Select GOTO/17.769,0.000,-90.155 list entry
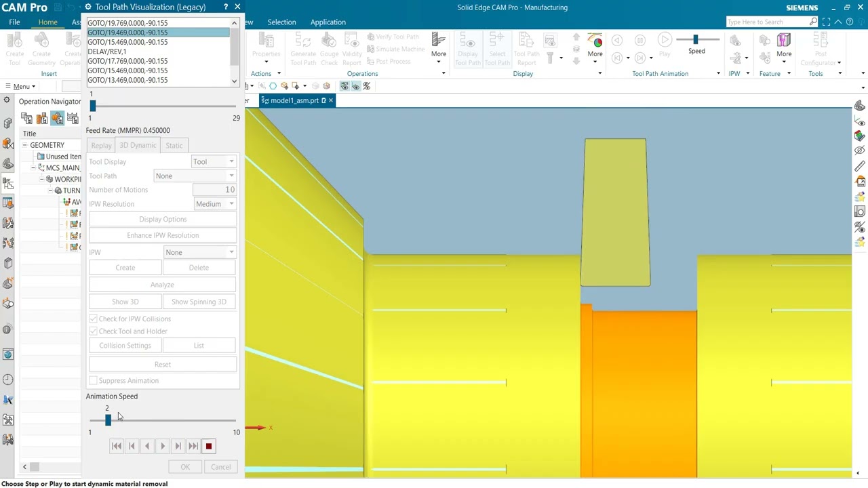 (x=158, y=61)
